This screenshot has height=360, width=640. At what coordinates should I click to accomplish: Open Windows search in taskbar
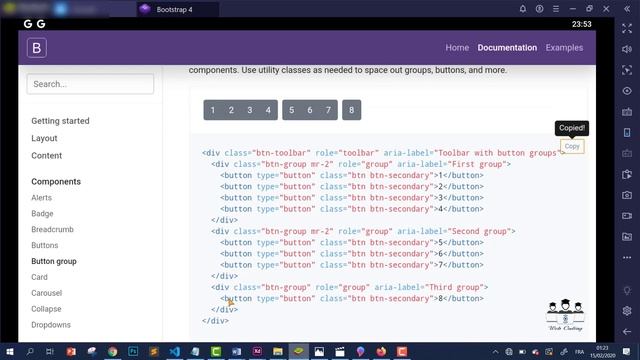coord(30,351)
